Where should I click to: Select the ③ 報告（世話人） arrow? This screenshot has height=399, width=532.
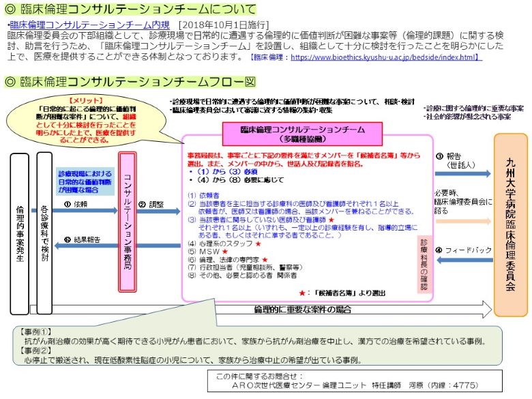(462, 173)
